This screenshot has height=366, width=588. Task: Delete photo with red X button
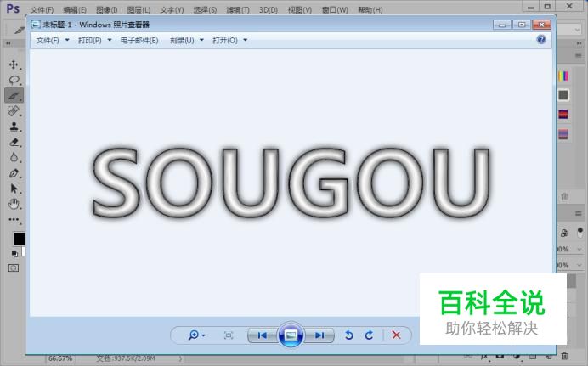[x=396, y=335]
